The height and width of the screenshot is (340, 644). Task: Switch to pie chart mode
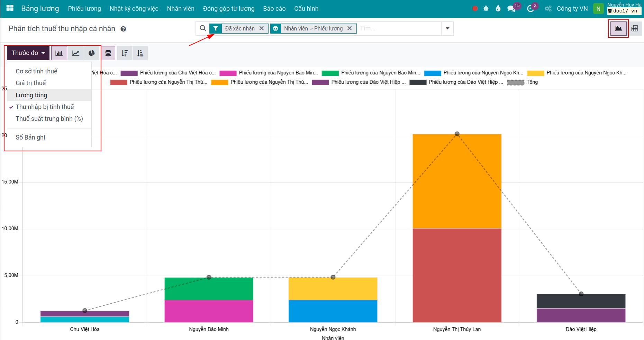click(91, 53)
